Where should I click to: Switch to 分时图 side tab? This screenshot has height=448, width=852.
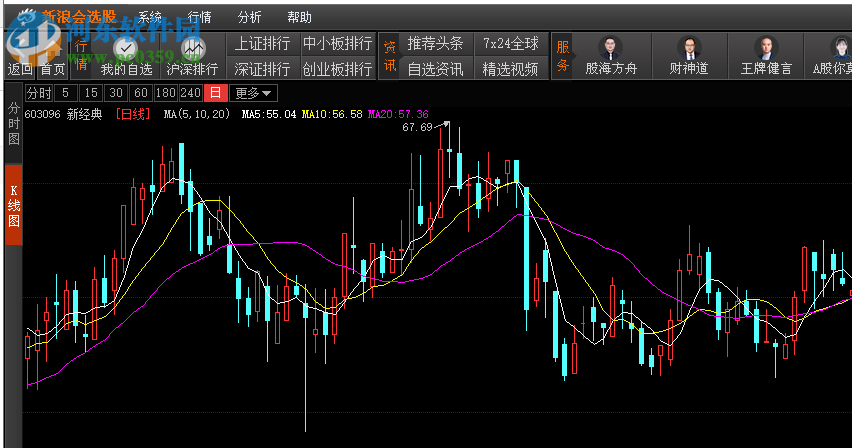pyautogui.click(x=14, y=124)
